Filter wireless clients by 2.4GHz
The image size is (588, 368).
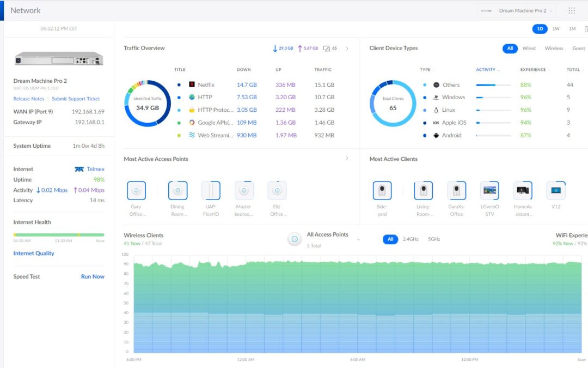pos(407,239)
